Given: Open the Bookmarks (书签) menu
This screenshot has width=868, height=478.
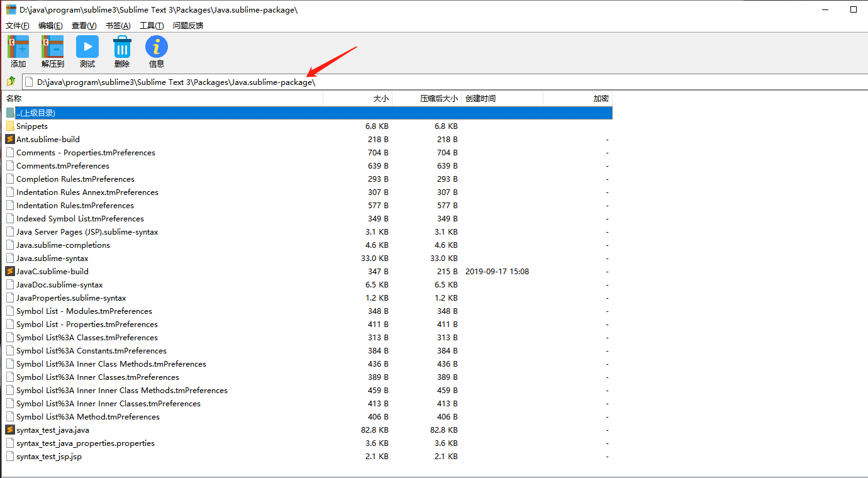Looking at the screenshot, I should (x=118, y=26).
